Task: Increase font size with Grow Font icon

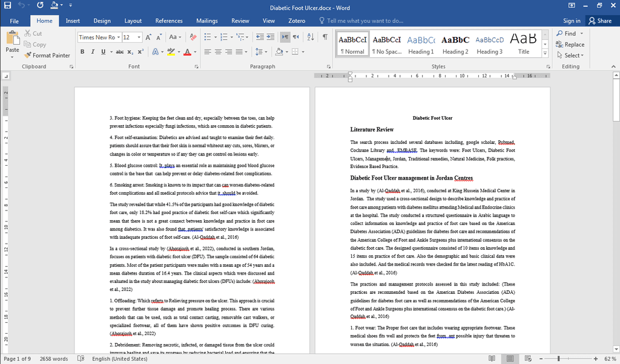Action: tap(148, 37)
